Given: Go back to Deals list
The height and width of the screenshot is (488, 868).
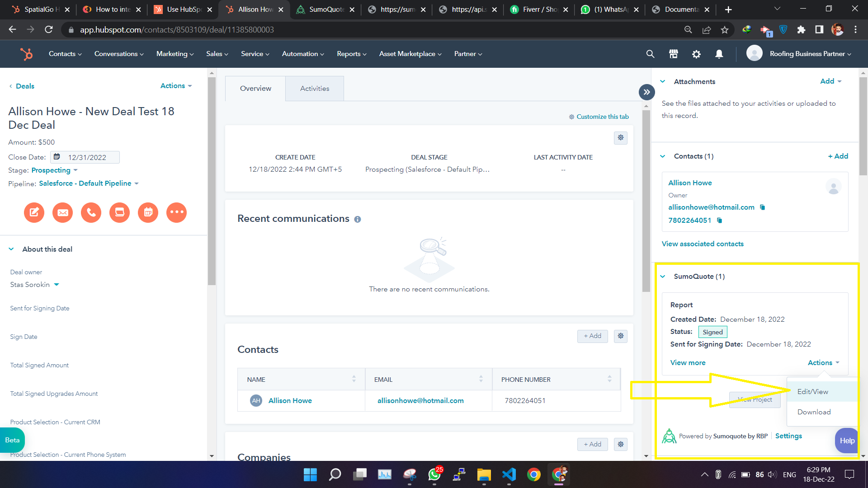Looking at the screenshot, I should [x=22, y=86].
